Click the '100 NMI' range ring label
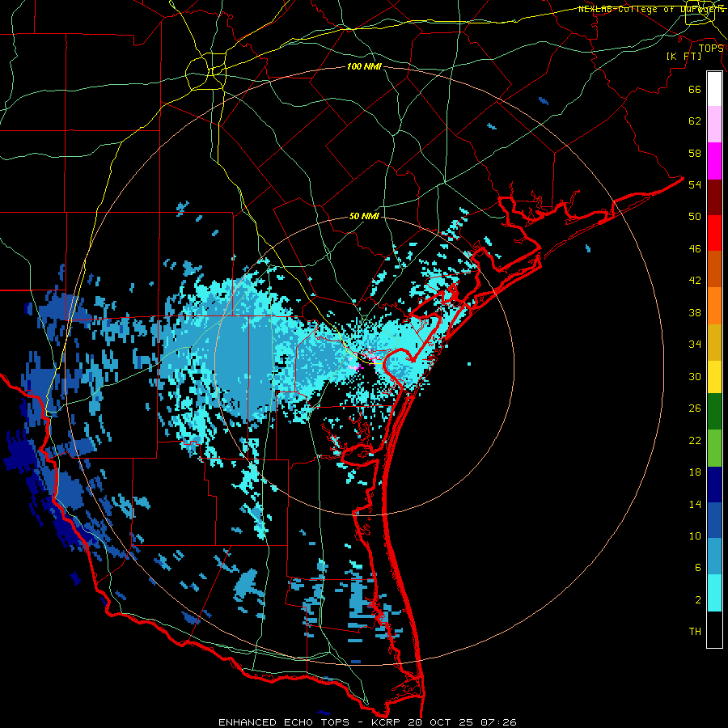This screenshot has height=728, width=728. 364,67
